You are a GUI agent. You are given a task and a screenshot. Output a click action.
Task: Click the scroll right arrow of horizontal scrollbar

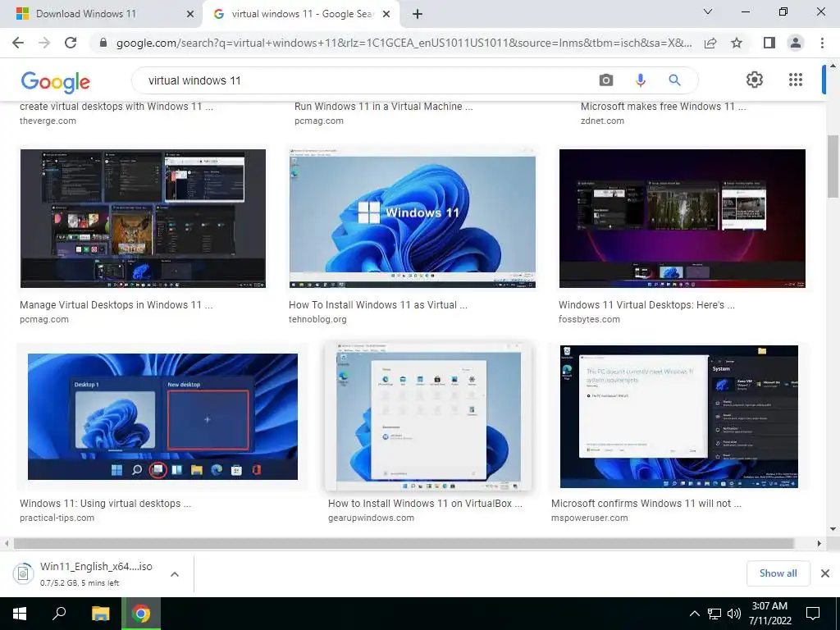point(819,543)
